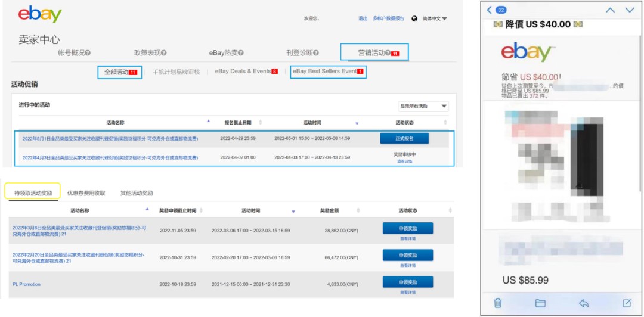
Task: Click 申领奖励 for the 66,472.00 reward
Action: coord(407,255)
